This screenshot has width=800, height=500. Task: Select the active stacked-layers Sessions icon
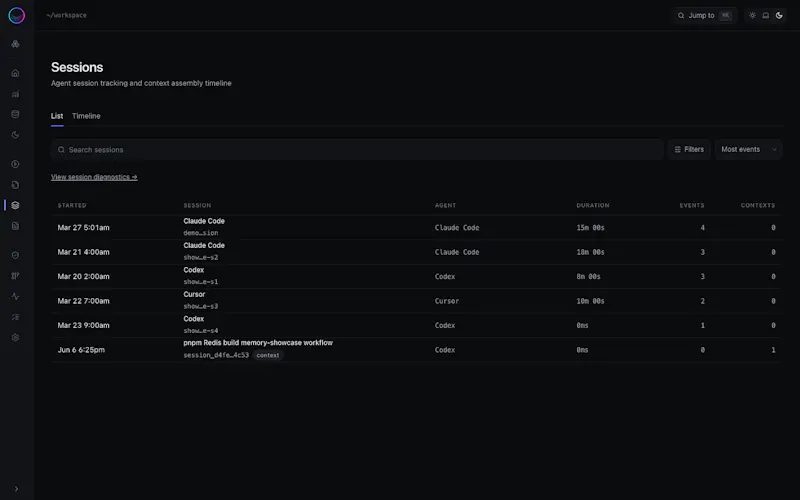click(15, 205)
